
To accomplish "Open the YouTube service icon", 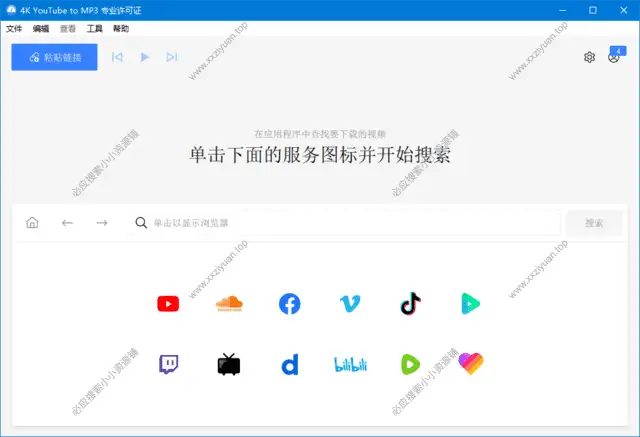I will [x=168, y=304].
